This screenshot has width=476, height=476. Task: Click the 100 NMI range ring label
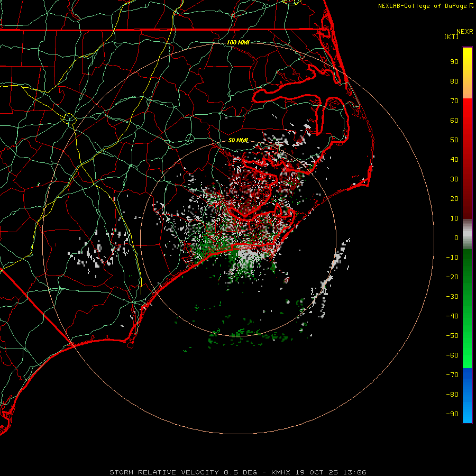coord(238,42)
